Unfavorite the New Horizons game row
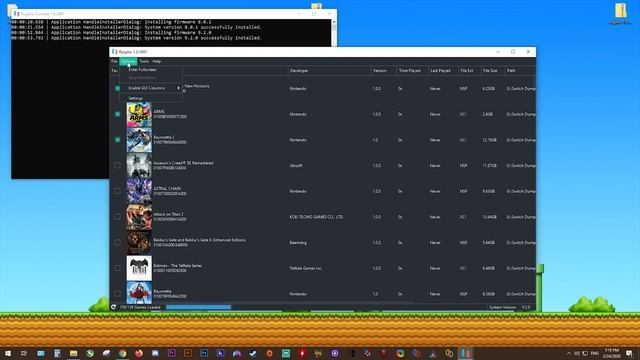Viewport: 640px width, 360px height. click(118, 88)
